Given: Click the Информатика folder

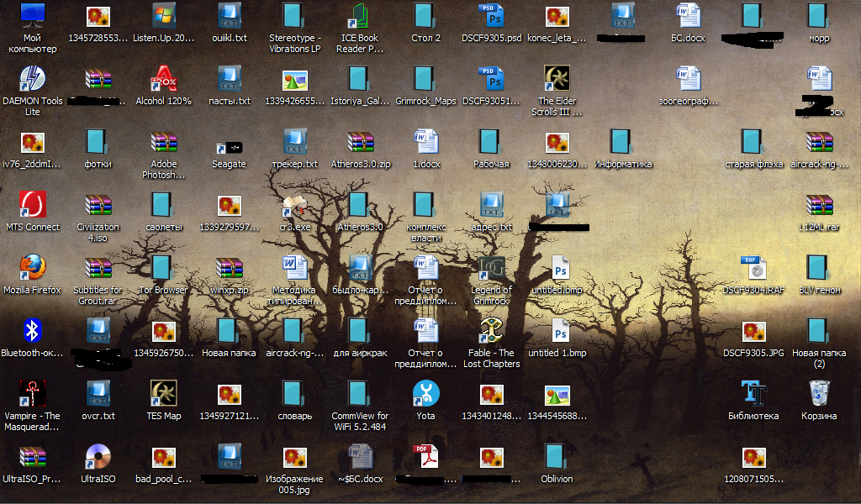Looking at the screenshot, I should [623, 142].
